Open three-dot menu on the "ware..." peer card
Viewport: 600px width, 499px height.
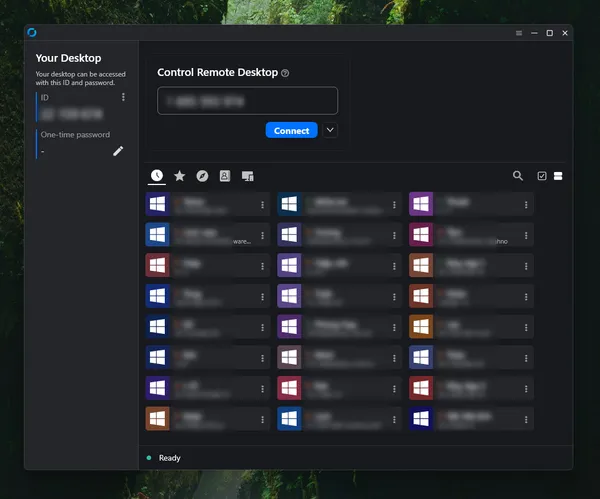coord(262,235)
